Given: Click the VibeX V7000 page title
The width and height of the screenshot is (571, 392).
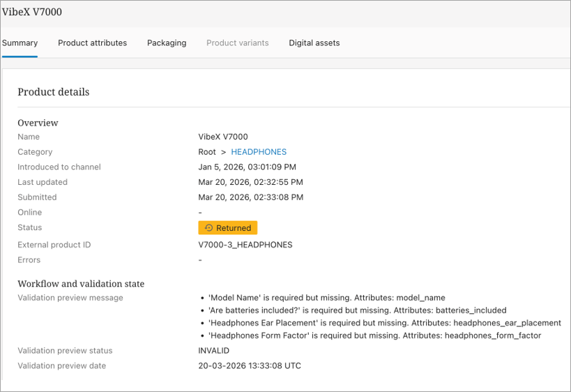Looking at the screenshot, I should (x=32, y=13).
